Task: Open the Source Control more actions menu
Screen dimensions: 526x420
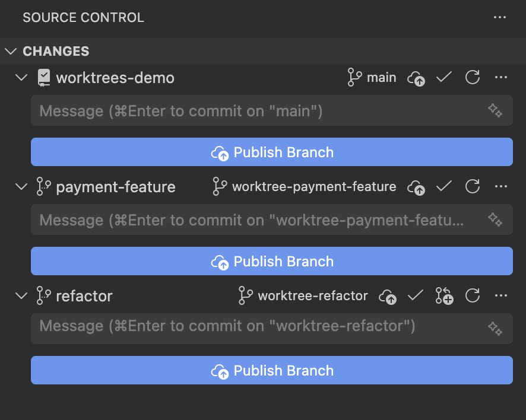Action: (x=500, y=17)
